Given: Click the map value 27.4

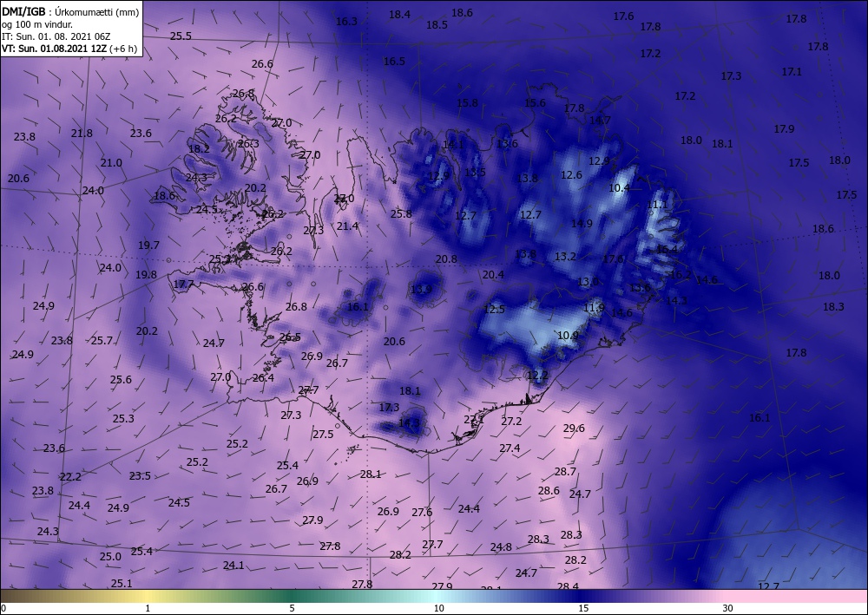Looking at the screenshot, I should click(510, 448).
